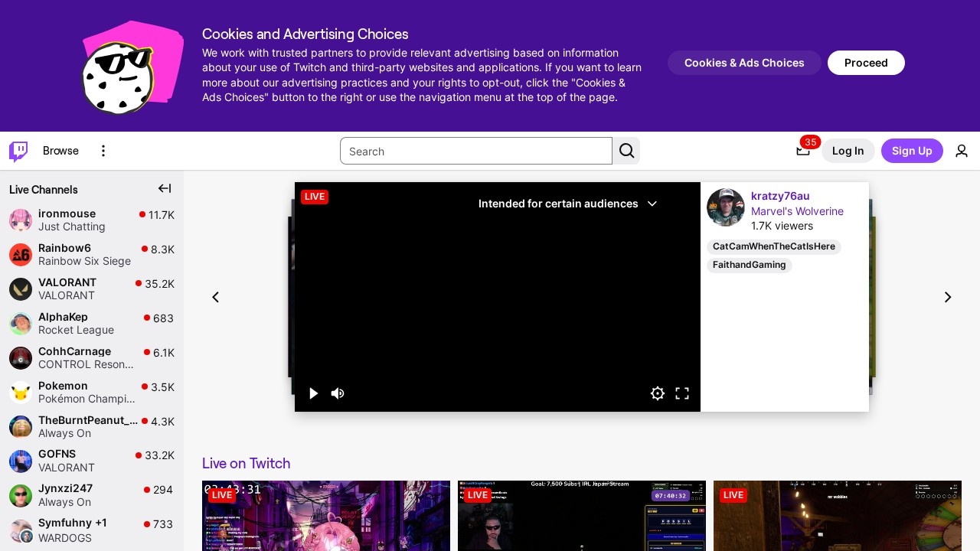Image resolution: width=980 pixels, height=551 pixels.
Task: Open the Prime loot crown icon
Action: click(802, 151)
